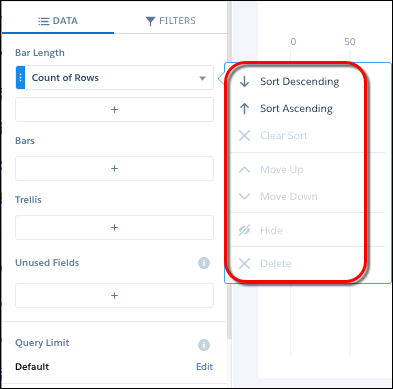Click the Trellis section label
The height and width of the screenshot is (389, 393).
coord(28,200)
